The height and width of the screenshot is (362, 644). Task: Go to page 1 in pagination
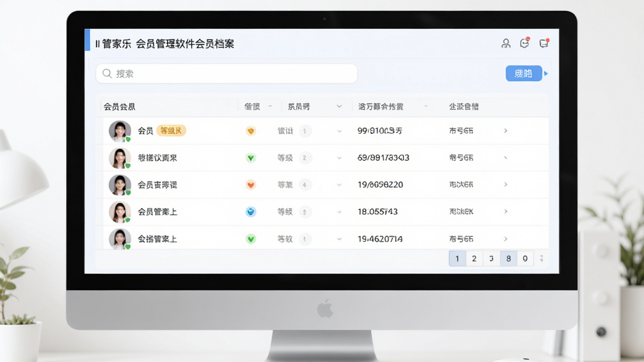pyautogui.click(x=457, y=258)
